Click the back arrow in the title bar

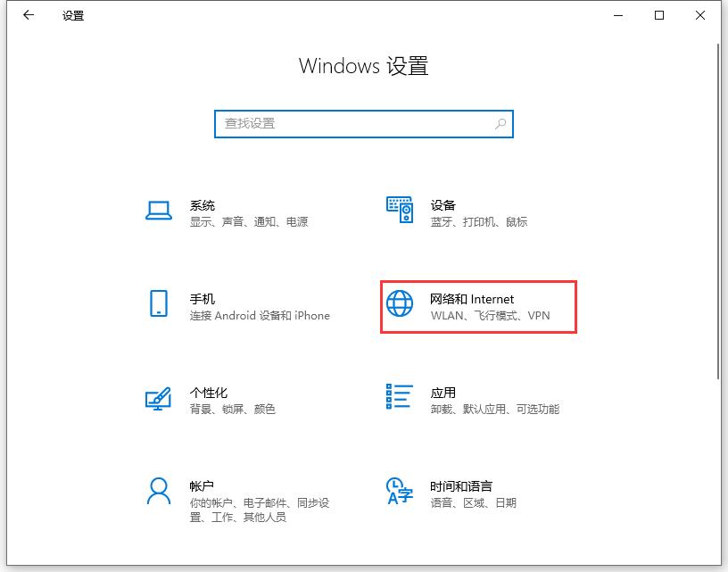[28, 15]
